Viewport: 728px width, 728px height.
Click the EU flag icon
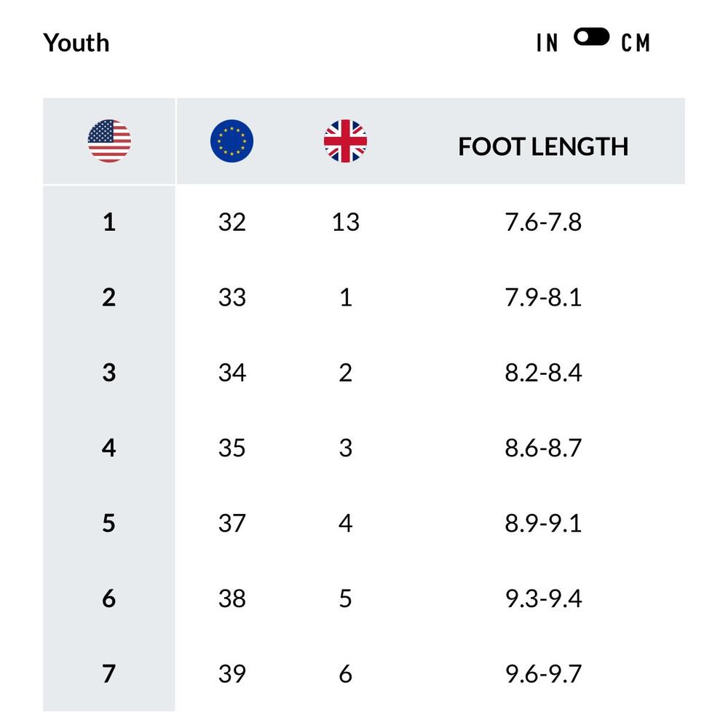pyautogui.click(x=232, y=141)
